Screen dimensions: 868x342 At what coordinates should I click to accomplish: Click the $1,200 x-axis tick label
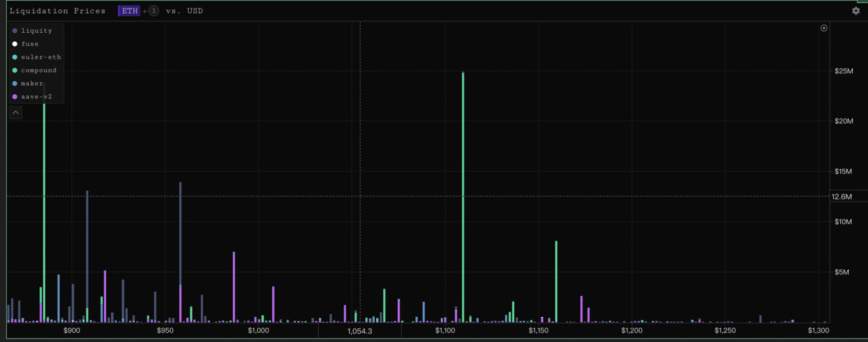pyautogui.click(x=632, y=330)
